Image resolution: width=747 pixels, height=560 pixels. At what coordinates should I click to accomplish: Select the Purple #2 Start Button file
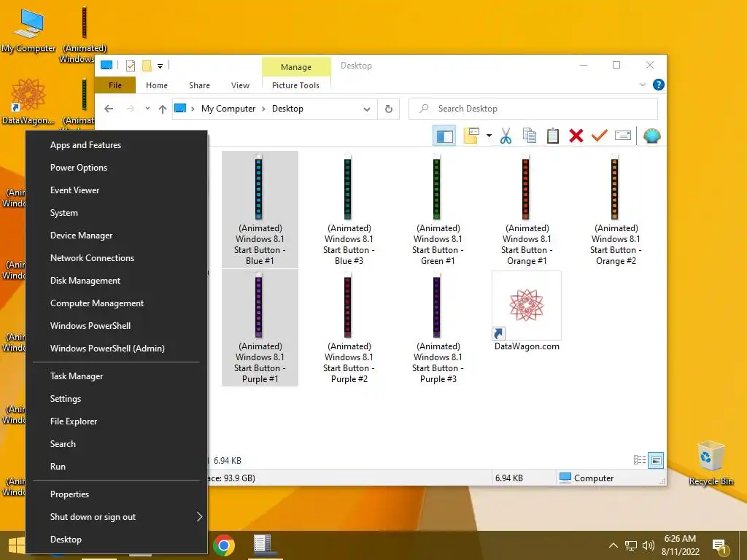pyautogui.click(x=349, y=327)
